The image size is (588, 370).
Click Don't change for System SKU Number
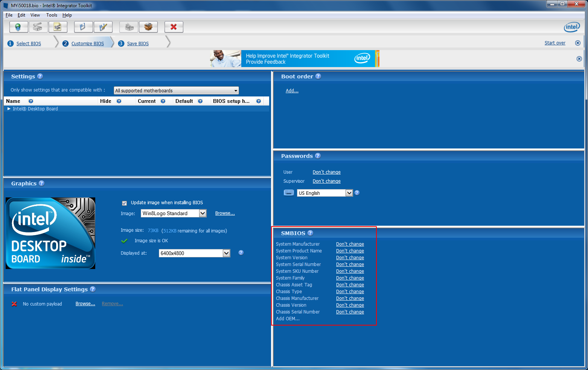coord(350,271)
